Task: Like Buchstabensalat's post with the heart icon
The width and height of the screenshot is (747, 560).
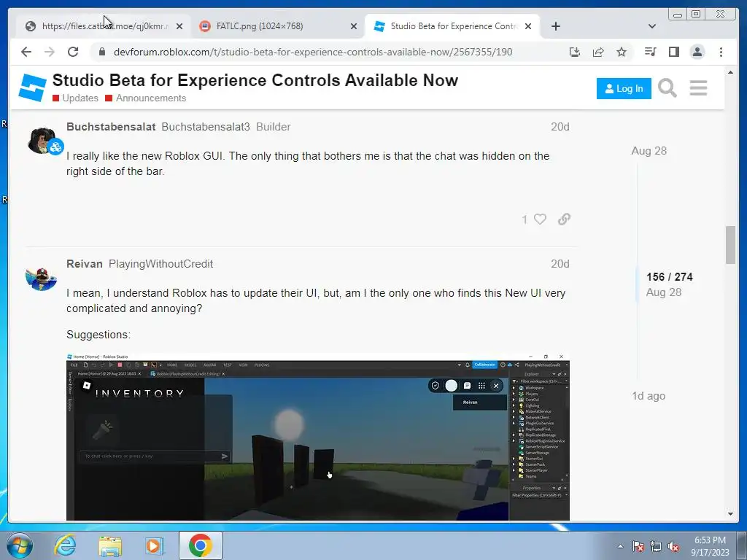Action: pyautogui.click(x=540, y=219)
